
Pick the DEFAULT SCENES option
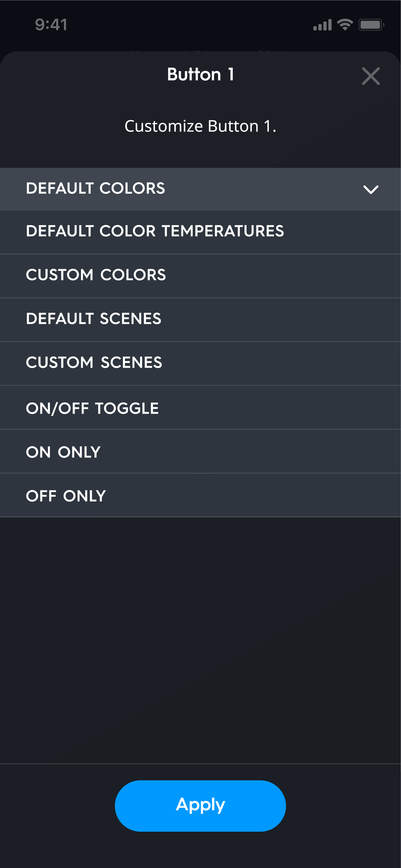(x=94, y=319)
